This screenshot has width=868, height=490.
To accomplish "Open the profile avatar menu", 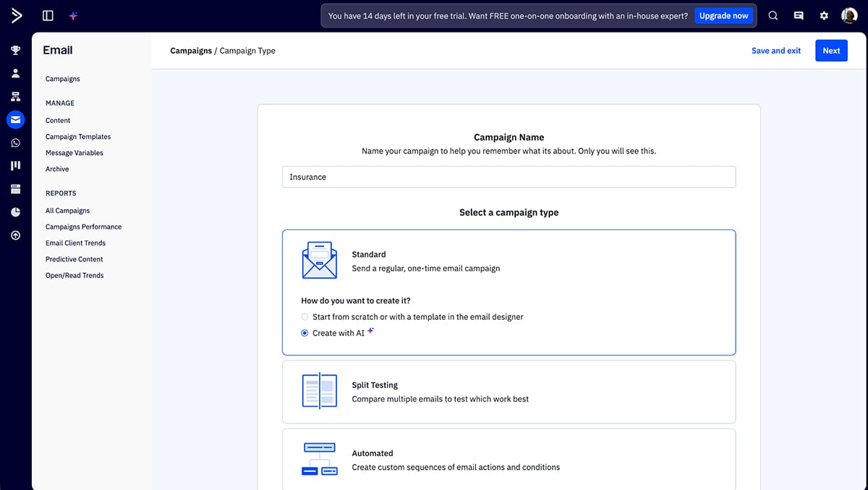I will pyautogui.click(x=848, y=15).
